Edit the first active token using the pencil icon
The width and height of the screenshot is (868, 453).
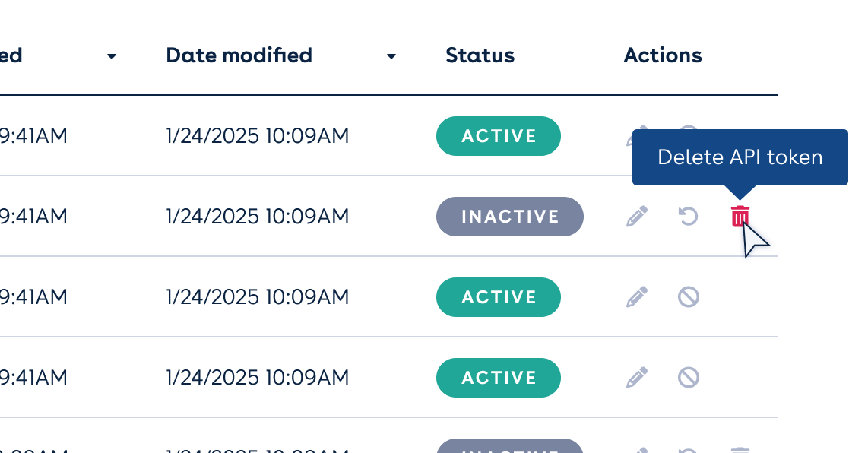(x=637, y=136)
